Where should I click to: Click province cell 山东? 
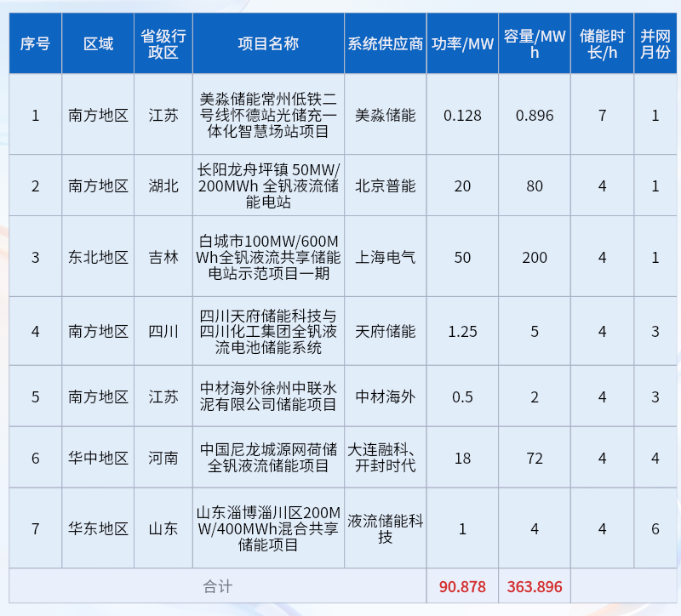(163, 528)
